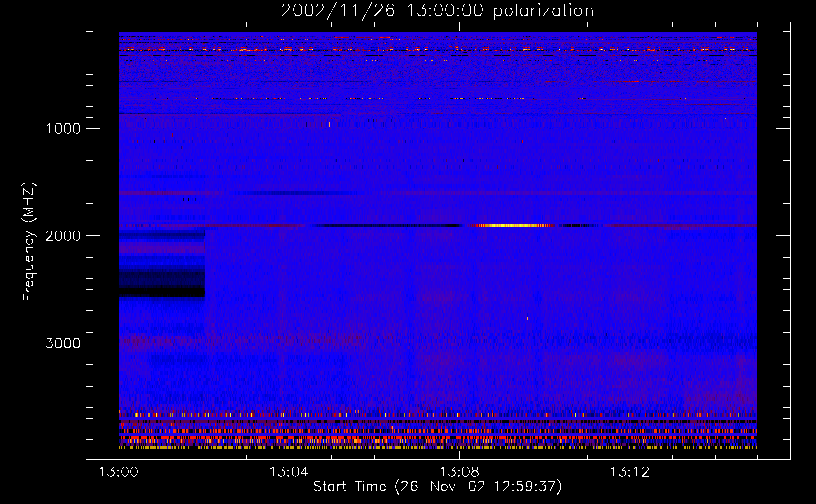816x504 pixels.
Task: Click the dark black block below 2000 MHz
Action: coord(161,292)
